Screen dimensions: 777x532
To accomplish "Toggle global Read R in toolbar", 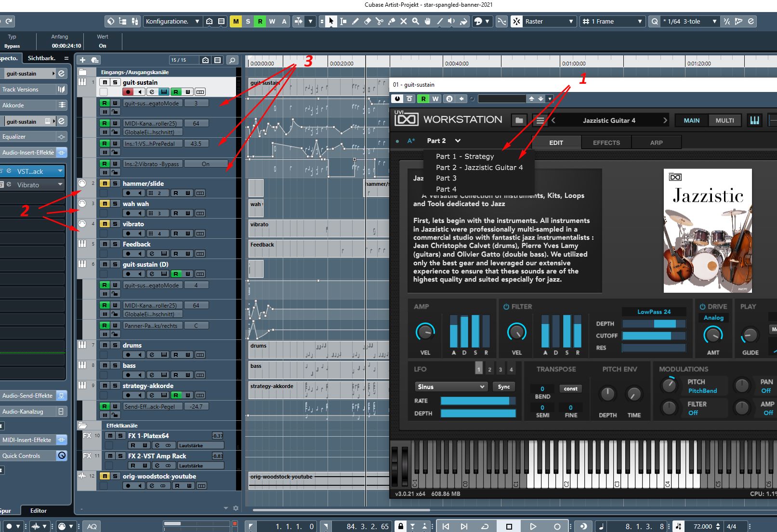I will tap(260, 21).
